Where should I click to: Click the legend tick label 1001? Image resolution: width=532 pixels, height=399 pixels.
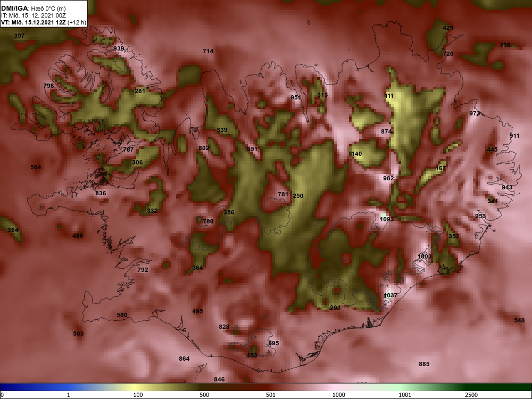(x=405, y=395)
